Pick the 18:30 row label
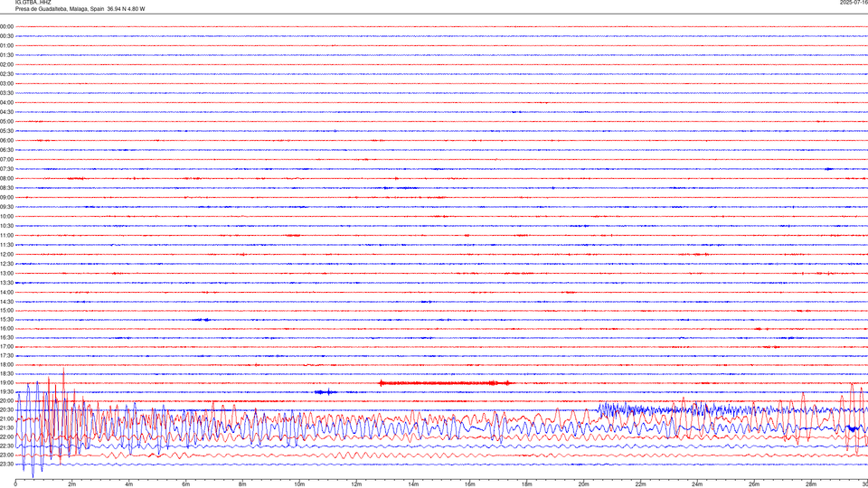Screen dimensions: 868x488 click(x=6, y=373)
